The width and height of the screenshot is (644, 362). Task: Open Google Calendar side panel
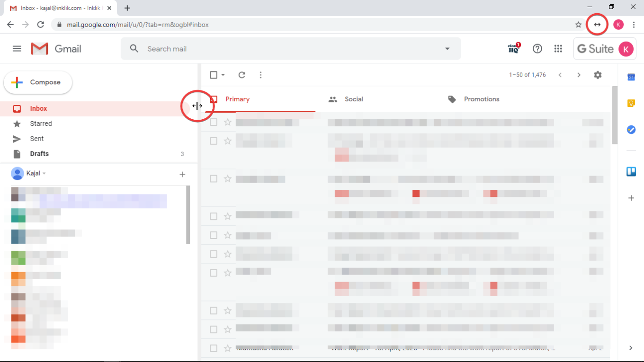click(x=631, y=77)
